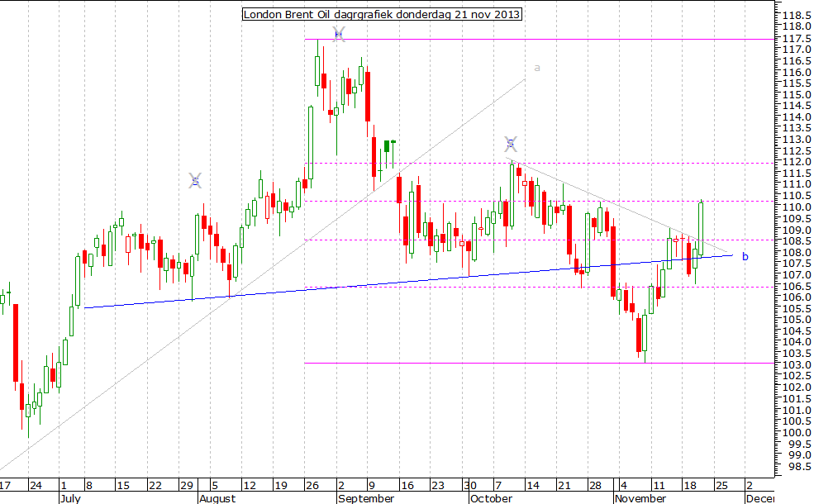Click date label 24 in June
814x504 pixels.
click(x=36, y=486)
